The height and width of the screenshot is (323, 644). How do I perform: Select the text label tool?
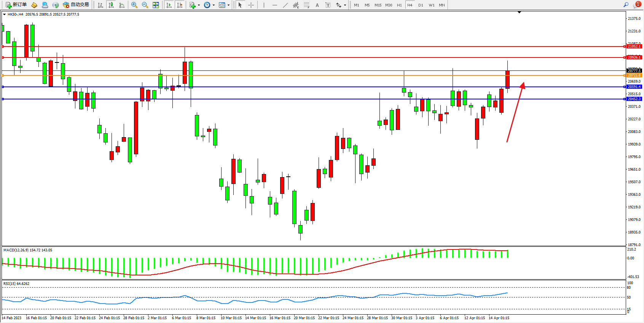tap(328, 5)
